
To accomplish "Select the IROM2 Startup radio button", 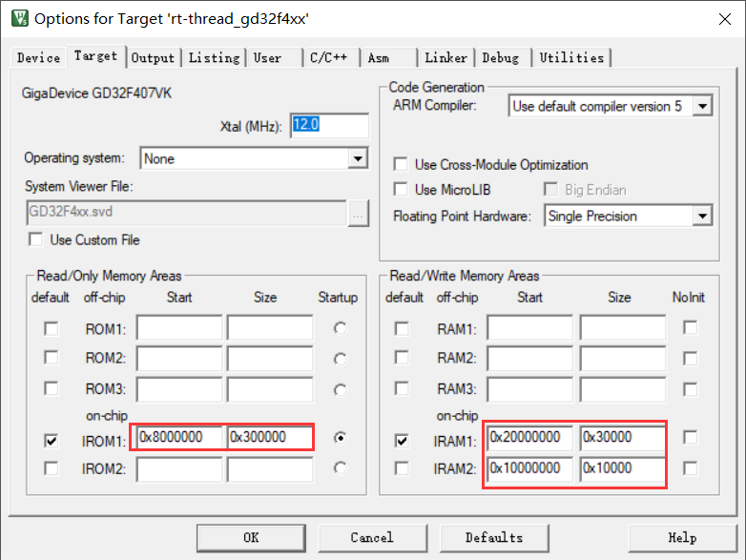I will point(341,467).
